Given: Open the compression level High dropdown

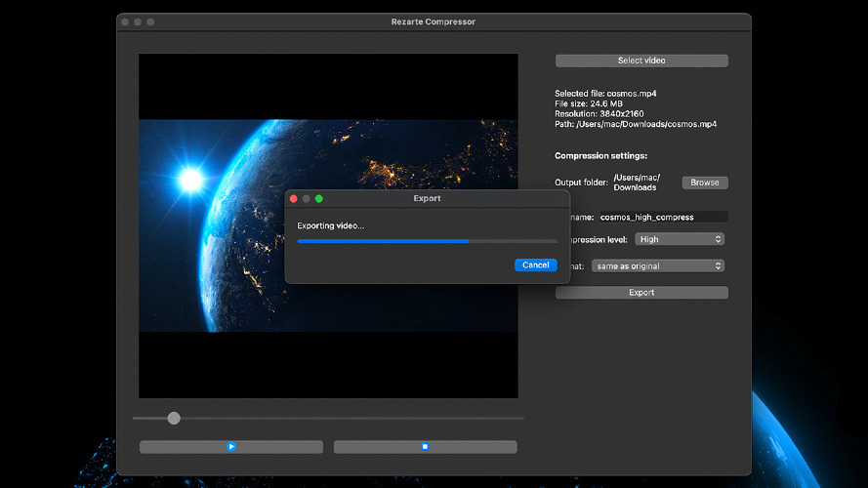Looking at the screenshot, I should click(680, 239).
